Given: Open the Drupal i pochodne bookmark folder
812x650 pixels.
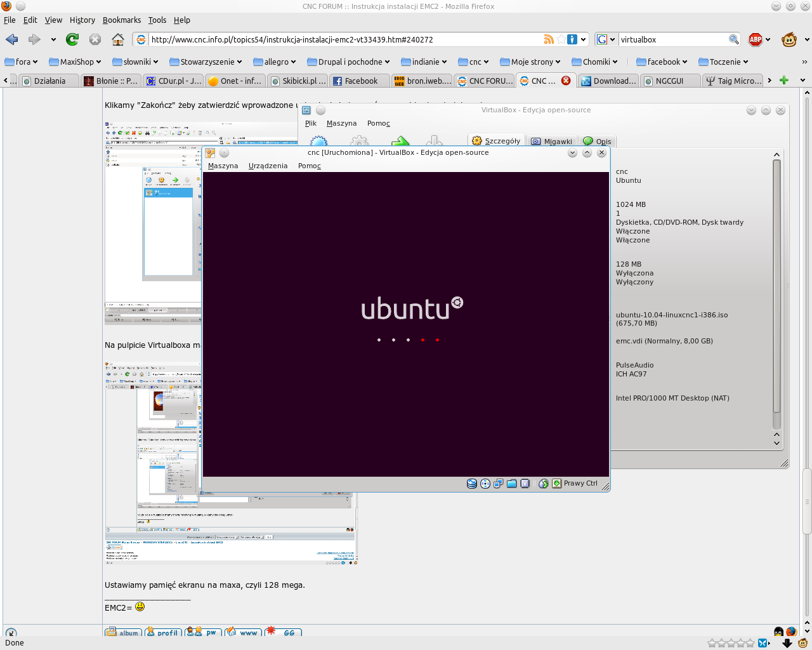Looking at the screenshot, I should (x=349, y=62).
